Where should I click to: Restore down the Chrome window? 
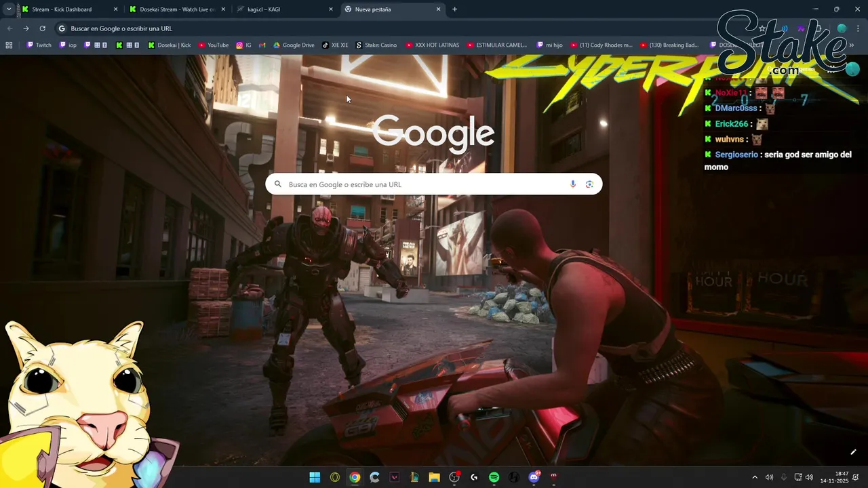point(836,9)
